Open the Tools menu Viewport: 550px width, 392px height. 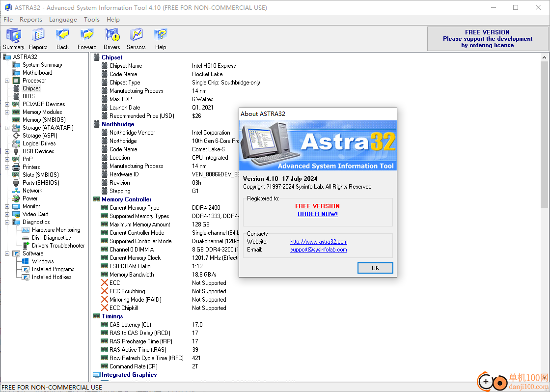(x=91, y=20)
